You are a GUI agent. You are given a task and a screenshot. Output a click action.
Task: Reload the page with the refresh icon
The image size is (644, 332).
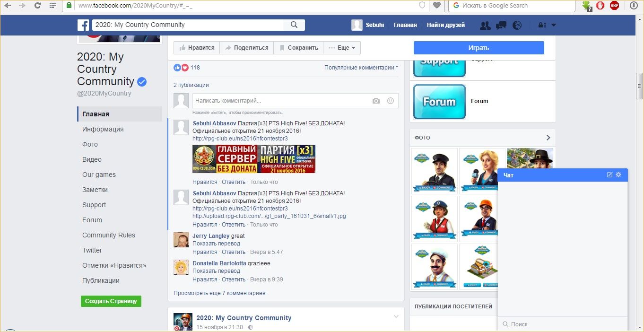click(37, 6)
